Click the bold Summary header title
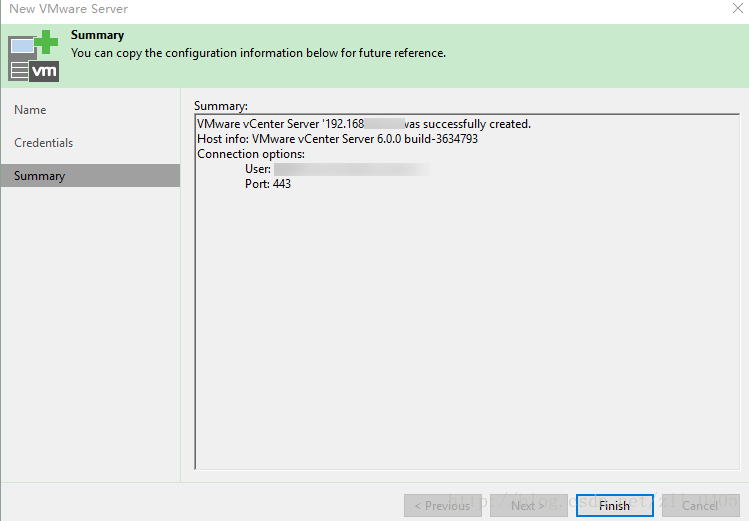 click(97, 35)
